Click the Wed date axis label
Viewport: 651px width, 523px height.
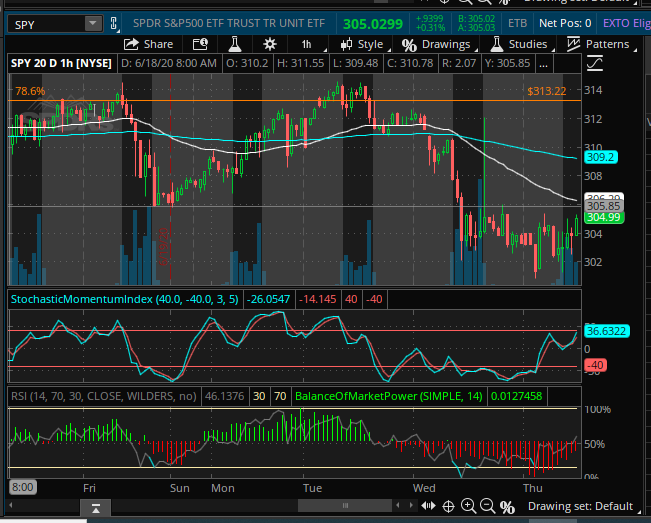pos(424,488)
